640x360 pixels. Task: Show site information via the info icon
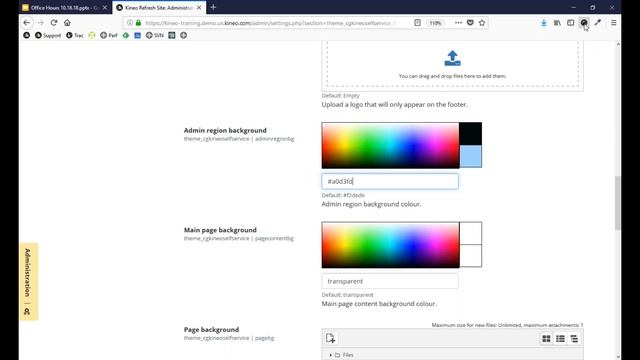[130, 23]
